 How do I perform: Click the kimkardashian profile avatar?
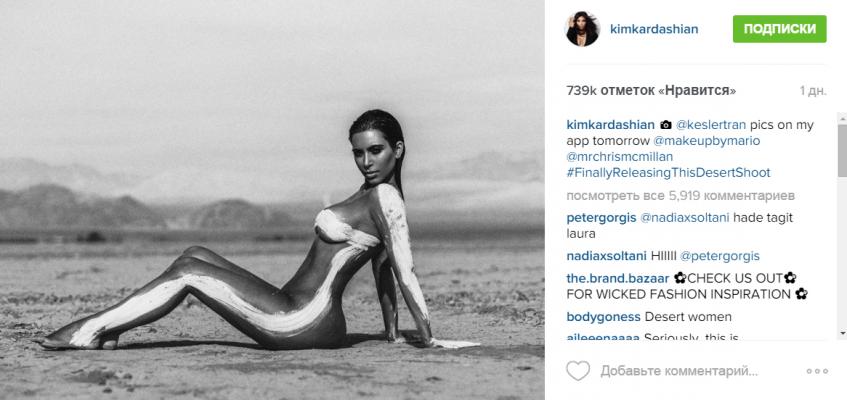582,29
